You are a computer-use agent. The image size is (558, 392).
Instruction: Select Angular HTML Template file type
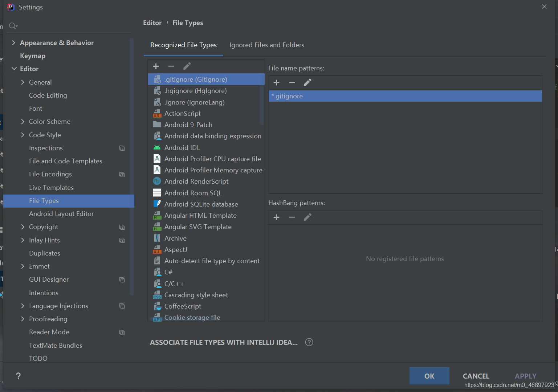[206, 216]
